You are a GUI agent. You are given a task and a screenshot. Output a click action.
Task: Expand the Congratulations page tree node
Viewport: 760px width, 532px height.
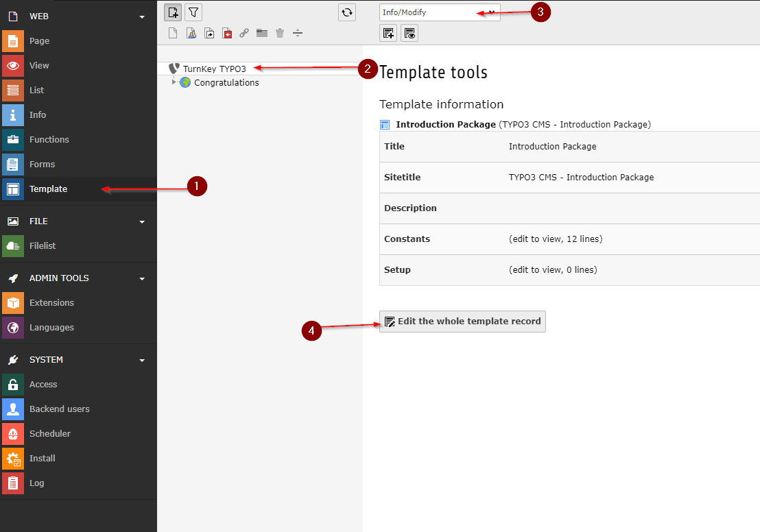[174, 82]
